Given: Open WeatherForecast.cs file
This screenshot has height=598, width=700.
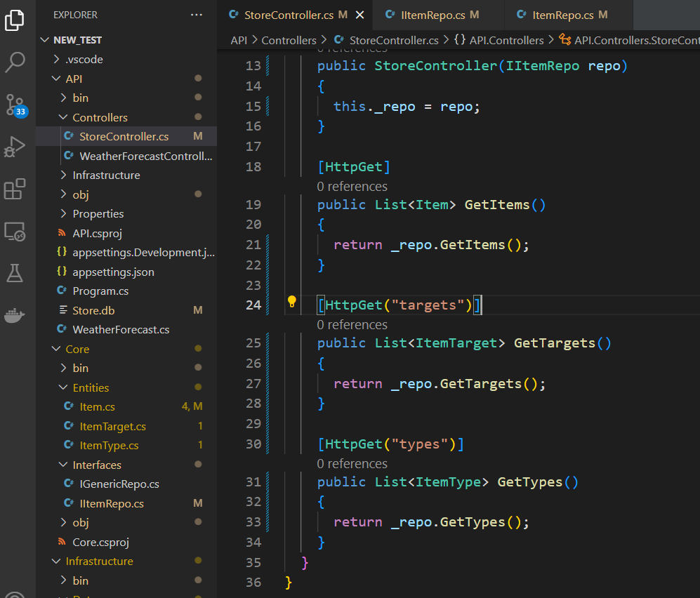Looking at the screenshot, I should pyautogui.click(x=126, y=329).
